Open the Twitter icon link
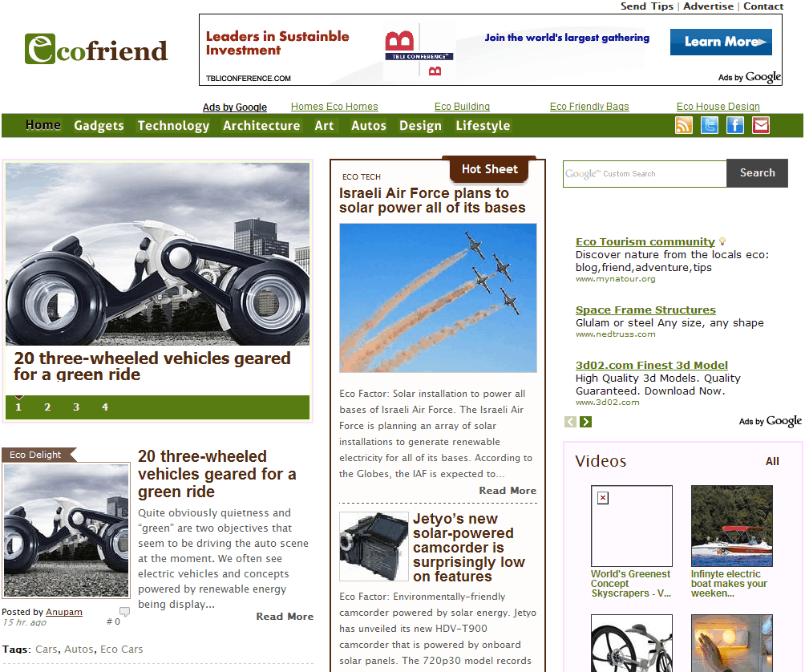The image size is (805, 672). pos(710,125)
